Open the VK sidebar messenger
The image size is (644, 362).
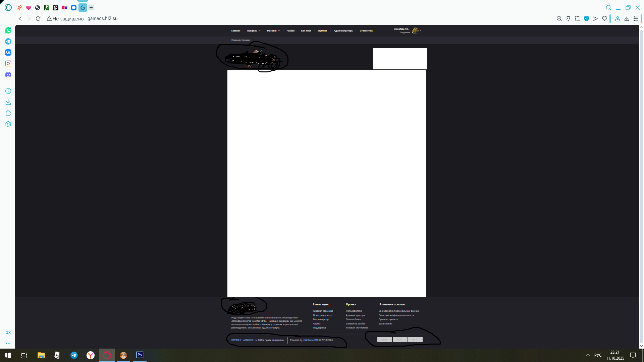pos(8,53)
